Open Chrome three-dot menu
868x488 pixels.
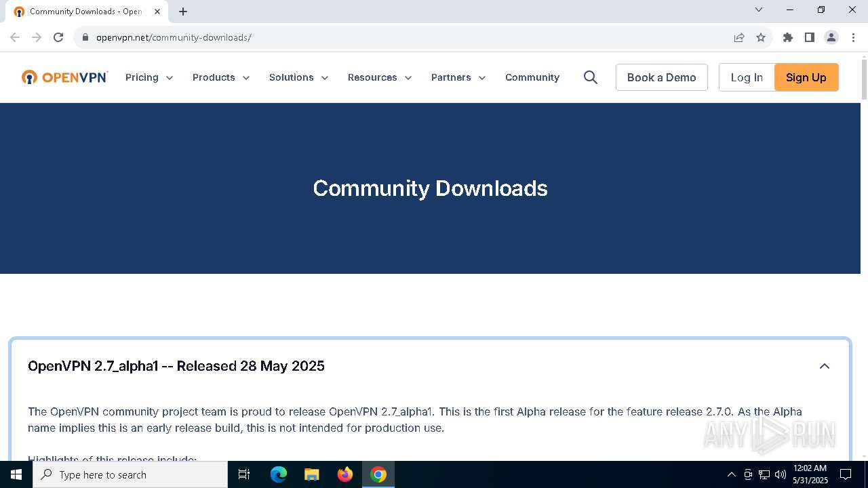tap(853, 37)
